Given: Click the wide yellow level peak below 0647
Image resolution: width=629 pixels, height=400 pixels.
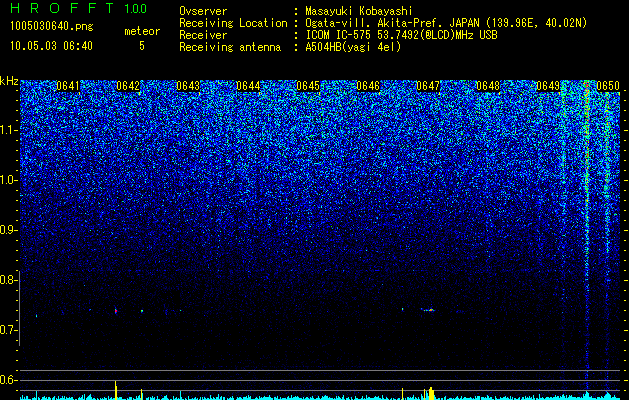Looking at the screenshot, I should click(431, 394).
